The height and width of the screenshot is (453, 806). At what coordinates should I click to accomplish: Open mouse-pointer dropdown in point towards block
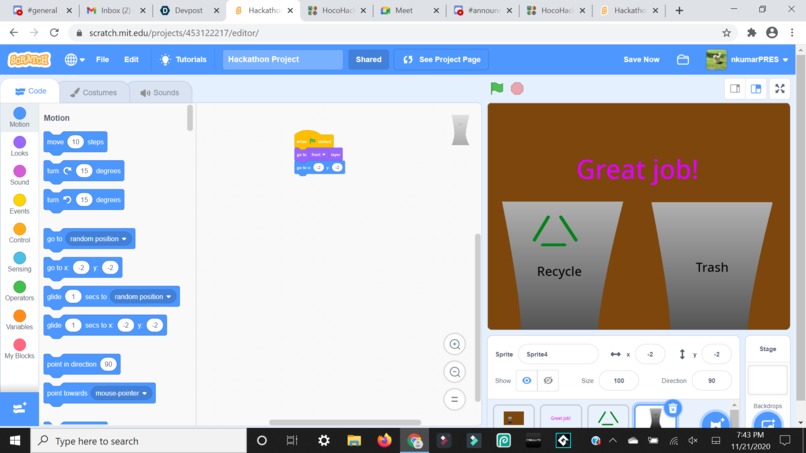click(121, 393)
